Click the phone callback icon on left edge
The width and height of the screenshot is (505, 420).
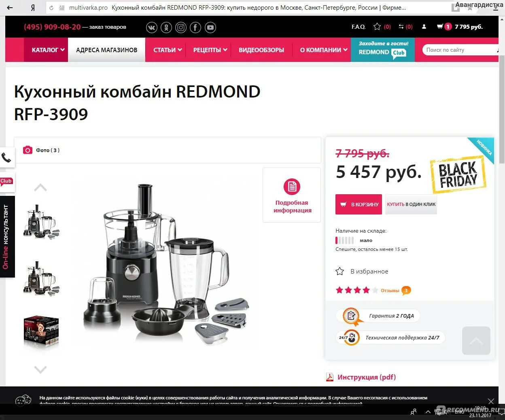point(6,157)
